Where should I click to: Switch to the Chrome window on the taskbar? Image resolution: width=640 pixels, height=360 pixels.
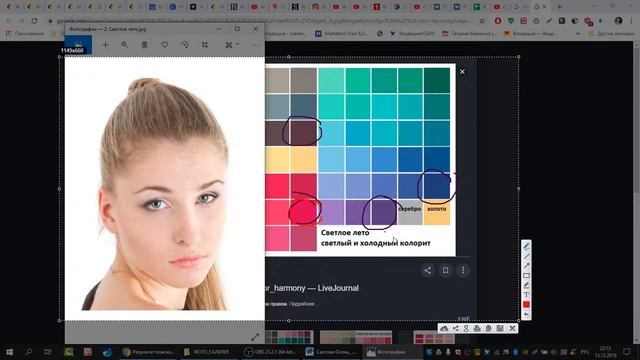point(149,352)
